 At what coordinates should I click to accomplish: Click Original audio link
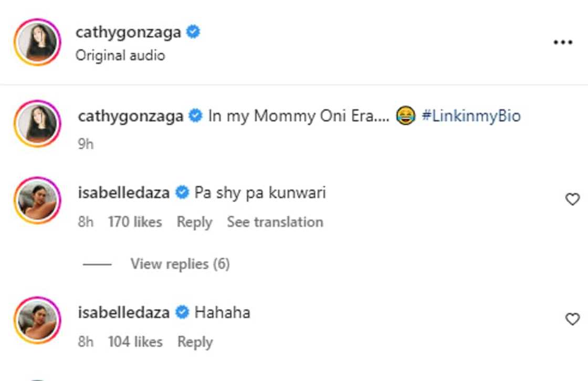120,55
